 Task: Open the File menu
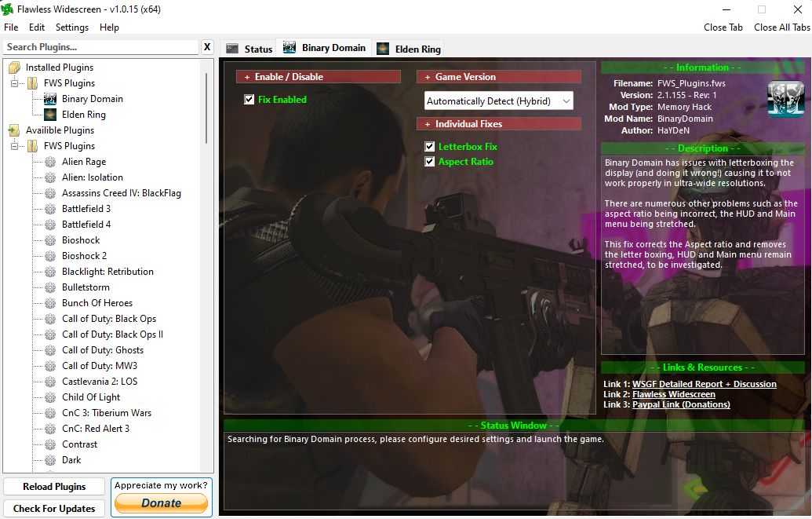[x=11, y=27]
